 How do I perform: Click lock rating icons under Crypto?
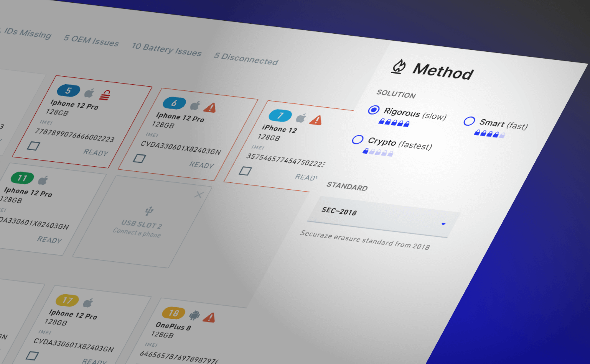[378, 152]
